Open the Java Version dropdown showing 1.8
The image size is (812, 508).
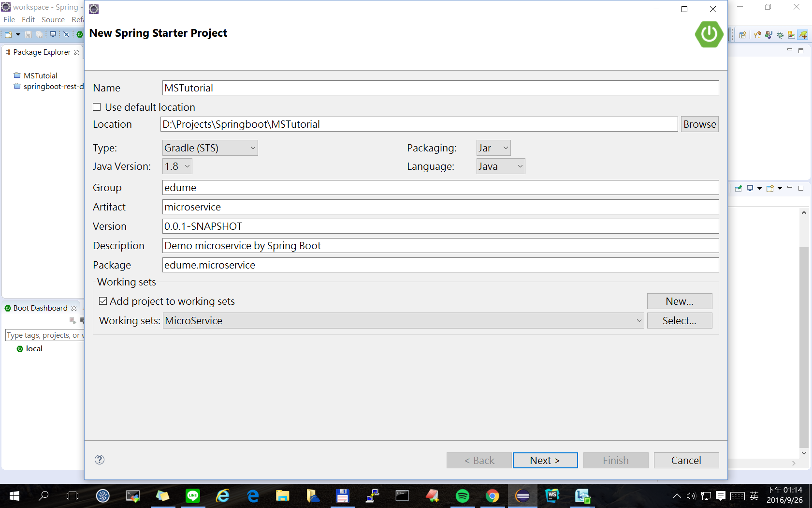point(177,166)
